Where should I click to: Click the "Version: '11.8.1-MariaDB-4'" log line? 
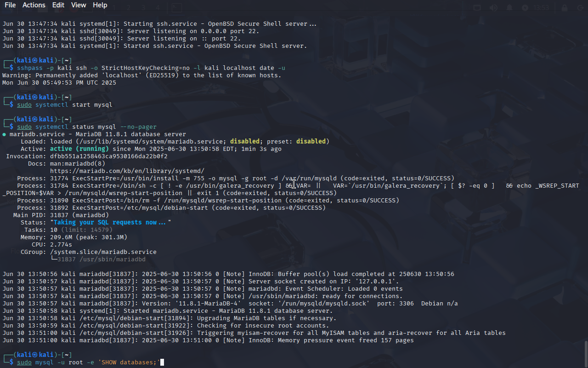230,304
